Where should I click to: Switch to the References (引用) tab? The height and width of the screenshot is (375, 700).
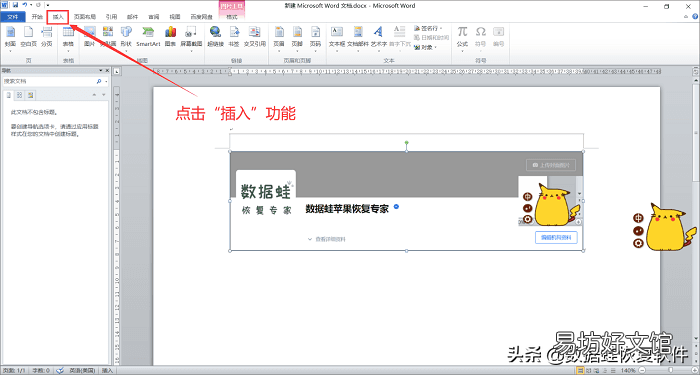111,17
